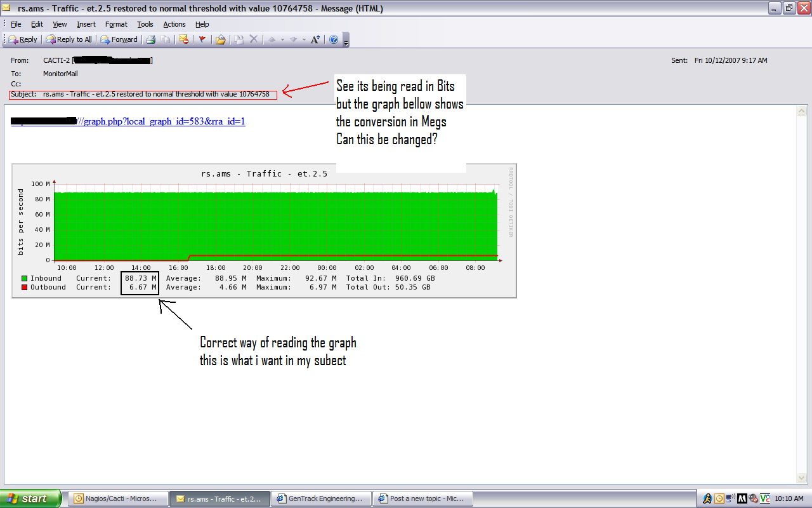Open the Tools menu
Viewport: 812px width, 508px height.
(x=145, y=24)
